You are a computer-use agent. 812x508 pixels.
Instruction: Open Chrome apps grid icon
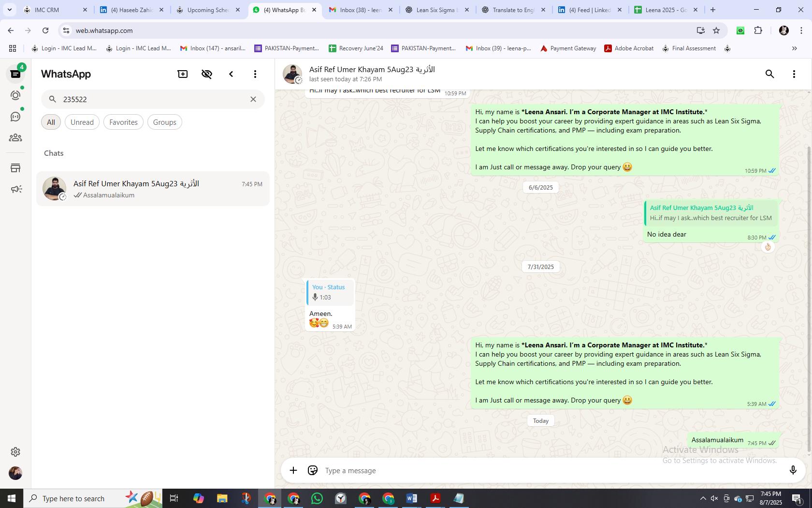(13, 48)
